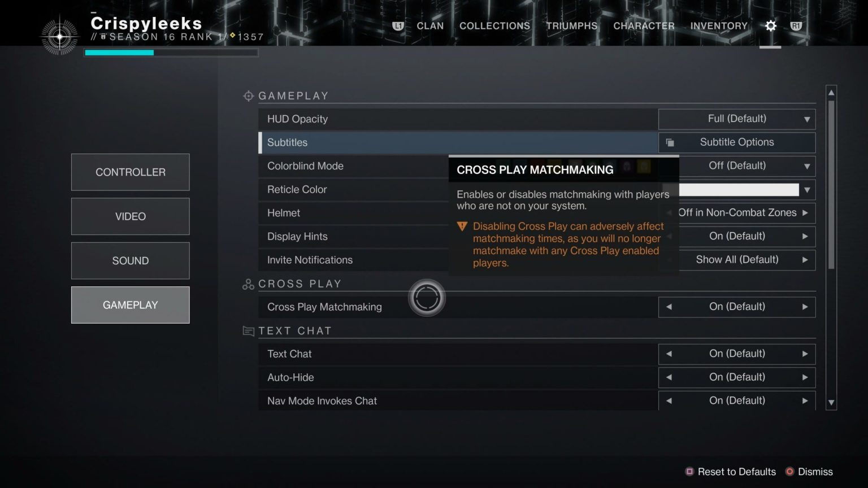
Task: Click the Gameplay crosshair section icon
Action: (248, 96)
